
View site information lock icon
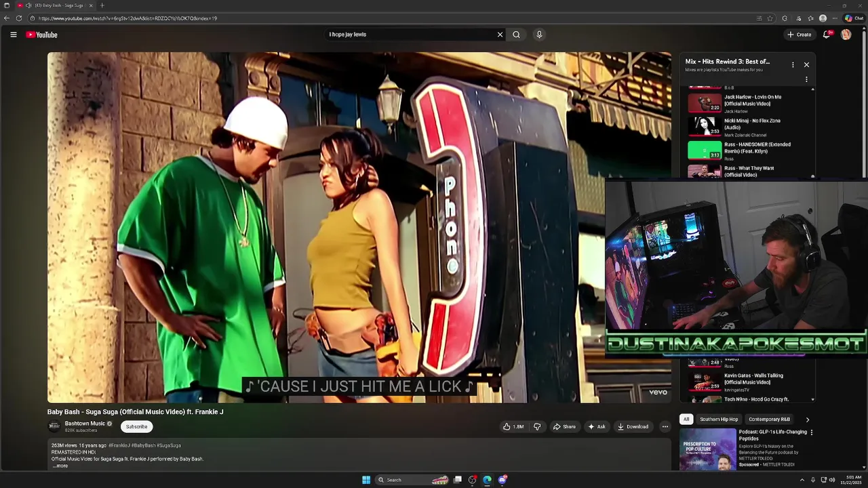[x=33, y=18]
